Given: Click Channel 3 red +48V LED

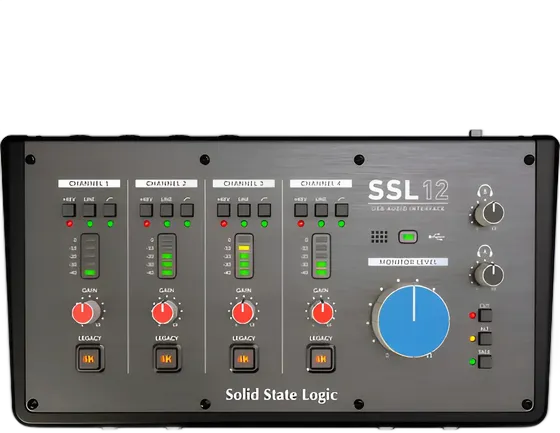Looking at the screenshot, I should click(x=224, y=224).
